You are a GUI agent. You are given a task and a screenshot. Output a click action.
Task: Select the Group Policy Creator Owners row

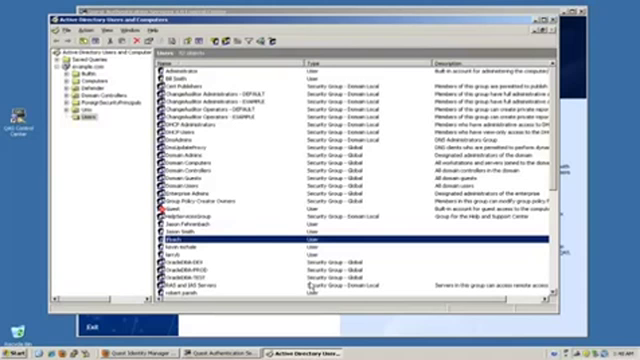click(353, 201)
